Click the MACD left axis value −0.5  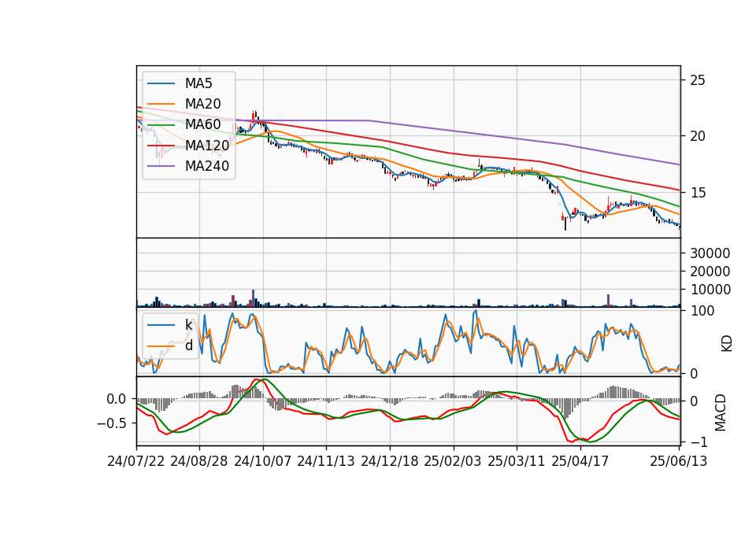(111, 423)
